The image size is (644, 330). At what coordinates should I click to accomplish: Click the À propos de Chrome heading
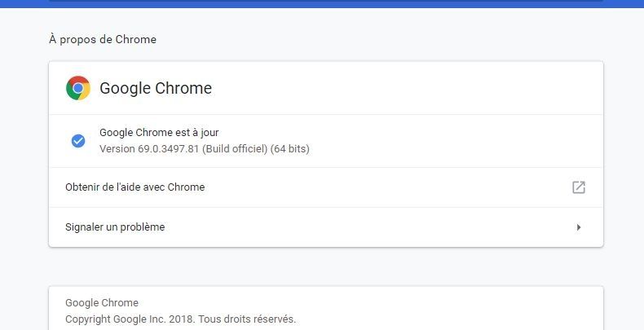[103, 39]
